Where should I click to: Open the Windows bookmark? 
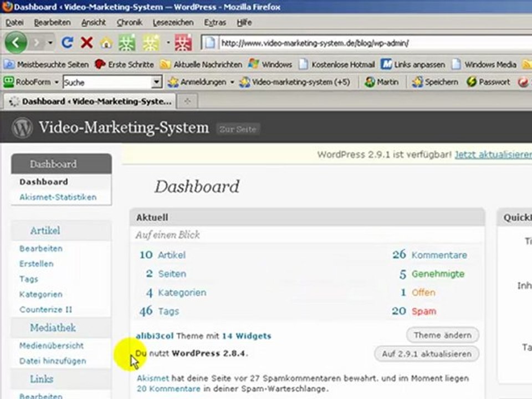click(270, 64)
